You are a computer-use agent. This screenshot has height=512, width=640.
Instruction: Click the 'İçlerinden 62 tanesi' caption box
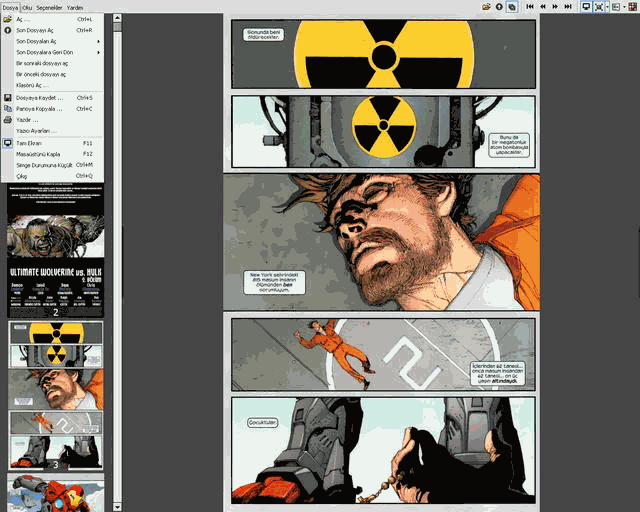tap(497, 373)
